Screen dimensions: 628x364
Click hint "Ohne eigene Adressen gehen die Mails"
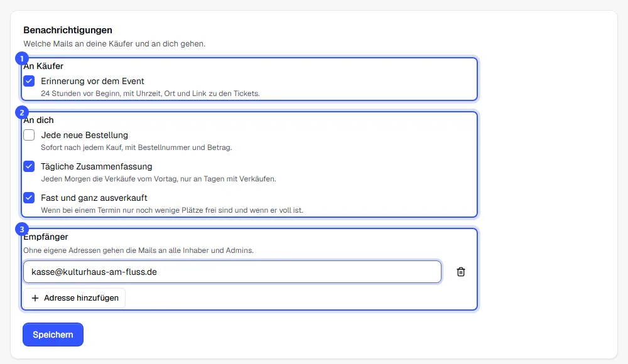[x=138, y=250]
